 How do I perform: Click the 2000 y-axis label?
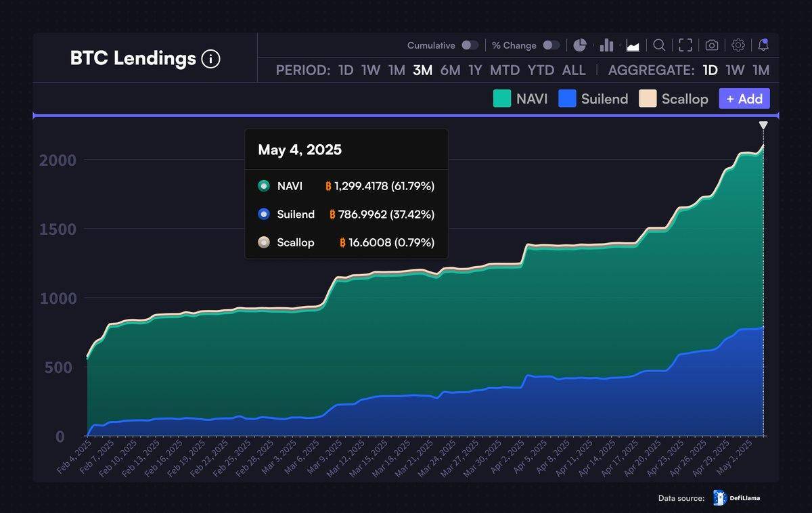coord(57,160)
